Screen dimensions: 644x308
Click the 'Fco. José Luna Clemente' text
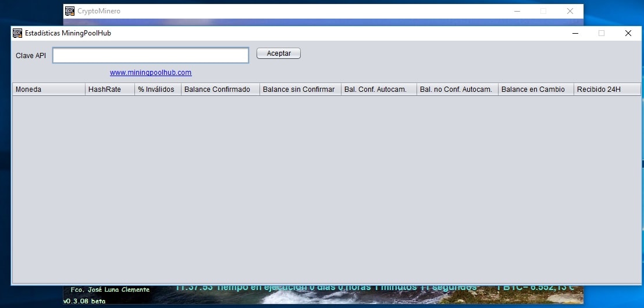110,289
